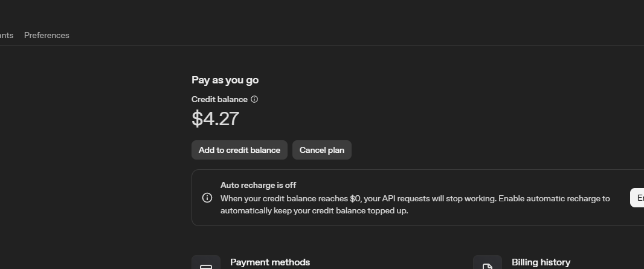Click the Credit balance label text
The height and width of the screenshot is (269, 644).
click(219, 99)
